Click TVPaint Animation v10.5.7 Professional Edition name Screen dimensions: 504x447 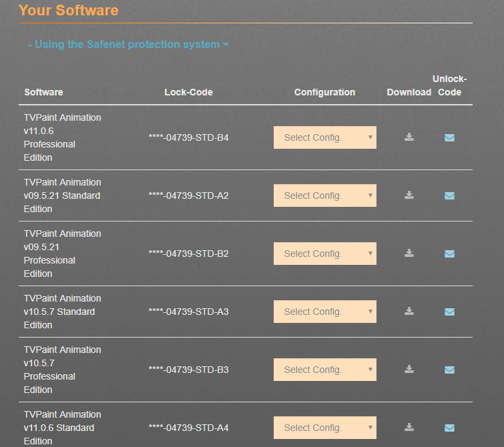[62, 370]
